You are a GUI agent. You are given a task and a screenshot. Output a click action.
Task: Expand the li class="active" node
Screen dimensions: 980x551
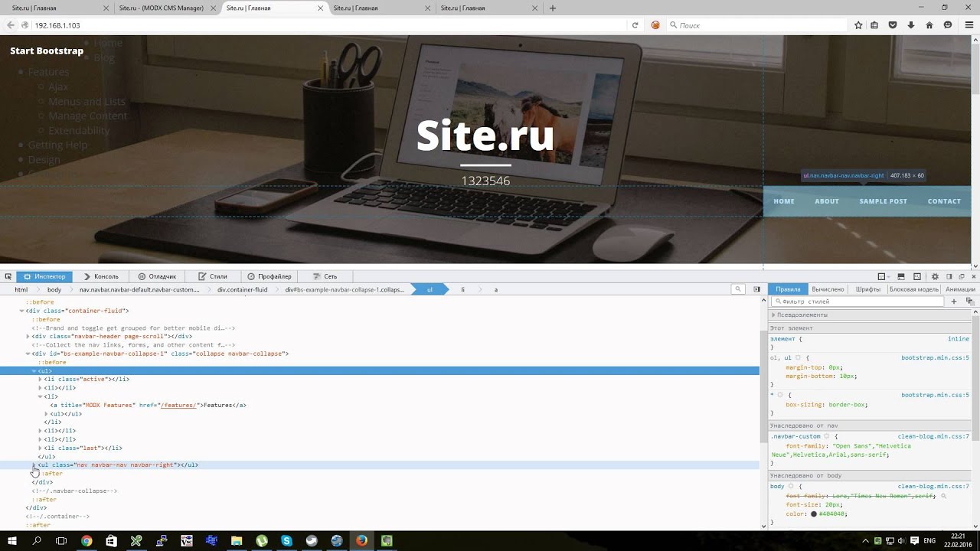click(40, 379)
